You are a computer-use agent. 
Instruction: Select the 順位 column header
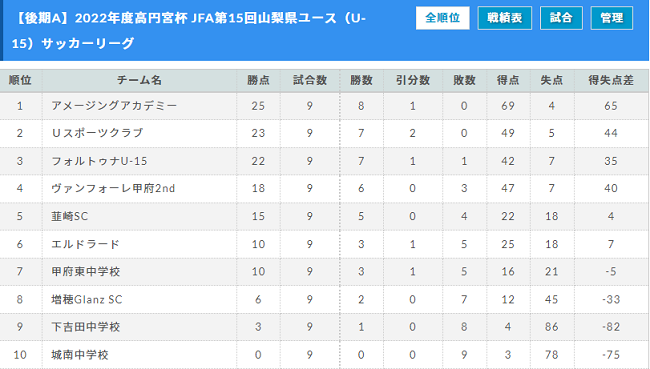(x=20, y=80)
